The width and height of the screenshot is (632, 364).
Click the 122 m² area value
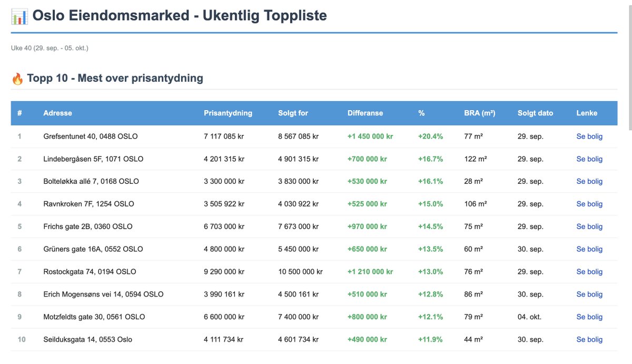pyautogui.click(x=476, y=159)
